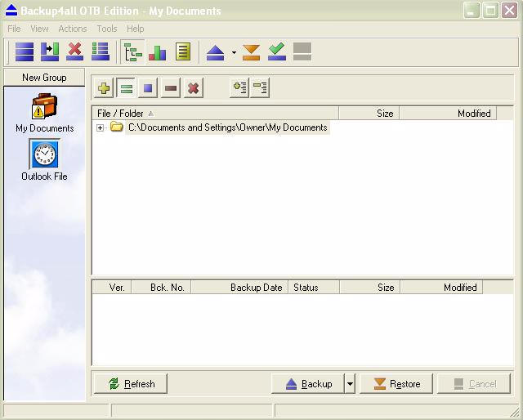Click the bottom Cancel button
Image resolution: width=523 pixels, height=420 pixels.
coord(474,383)
